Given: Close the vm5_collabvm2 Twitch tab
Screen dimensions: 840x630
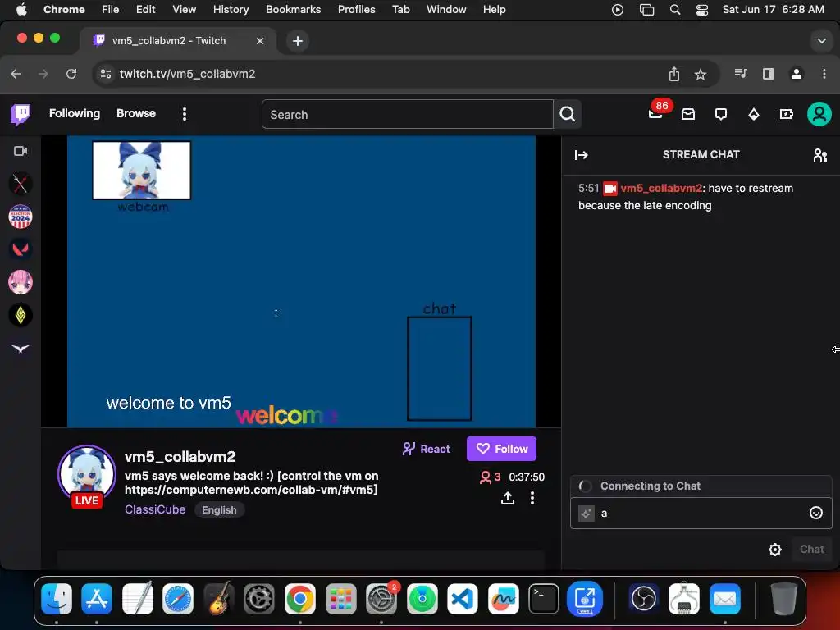Looking at the screenshot, I should tap(260, 41).
